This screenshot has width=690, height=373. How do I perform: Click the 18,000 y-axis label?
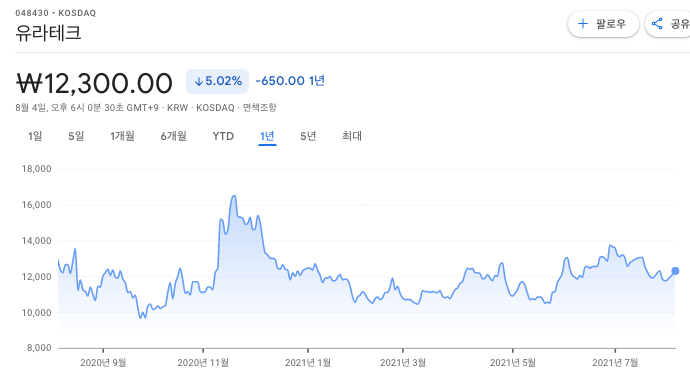(x=37, y=169)
